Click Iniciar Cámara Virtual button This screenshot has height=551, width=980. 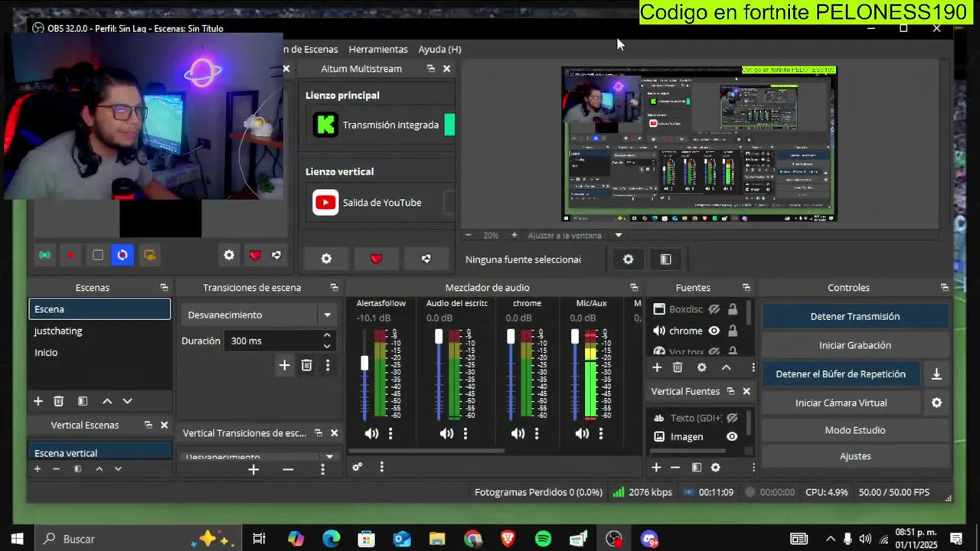tap(841, 403)
